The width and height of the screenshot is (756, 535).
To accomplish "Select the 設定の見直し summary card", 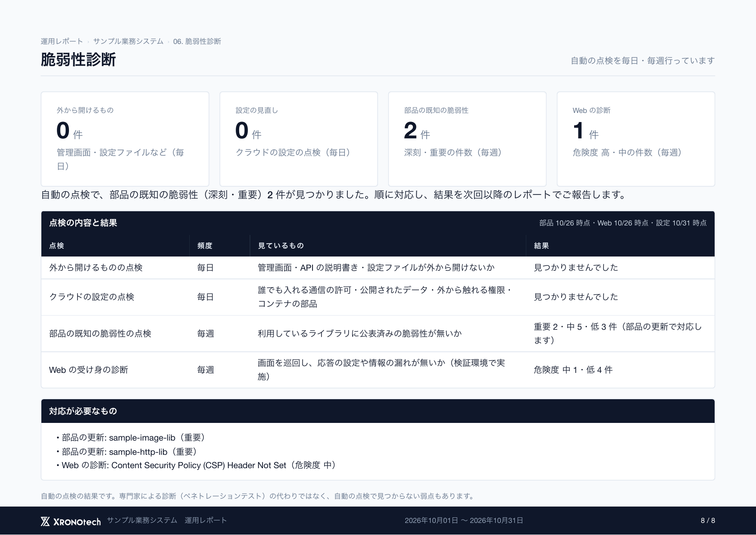I will pos(299,139).
